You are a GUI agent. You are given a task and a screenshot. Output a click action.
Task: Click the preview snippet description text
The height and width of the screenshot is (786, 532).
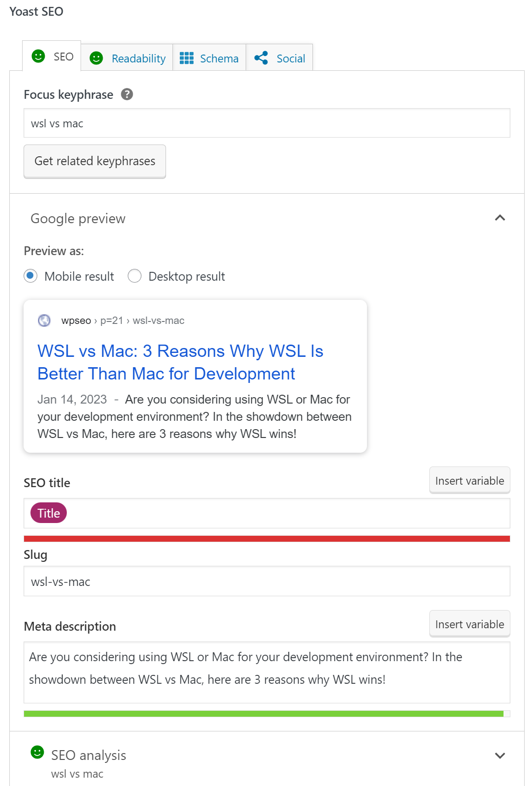(x=195, y=416)
